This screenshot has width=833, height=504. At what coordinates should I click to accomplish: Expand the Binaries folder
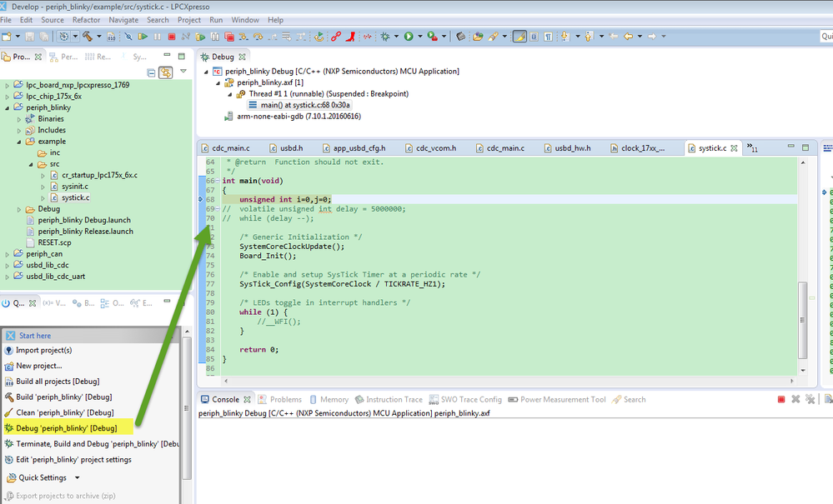[x=19, y=119]
